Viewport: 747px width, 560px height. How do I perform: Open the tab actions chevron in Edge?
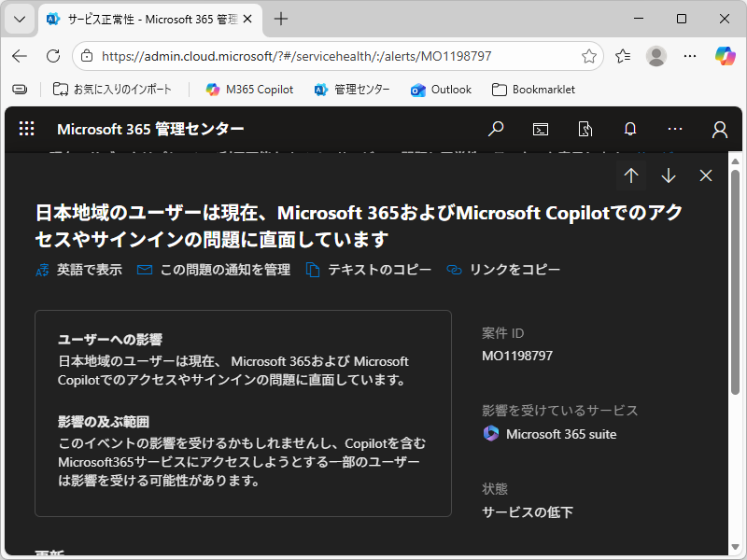coord(19,19)
